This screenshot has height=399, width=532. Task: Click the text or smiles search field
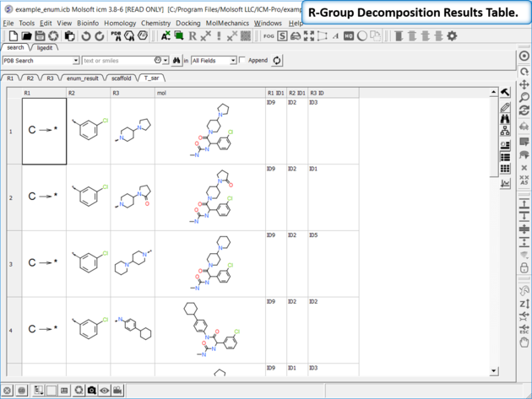point(117,61)
